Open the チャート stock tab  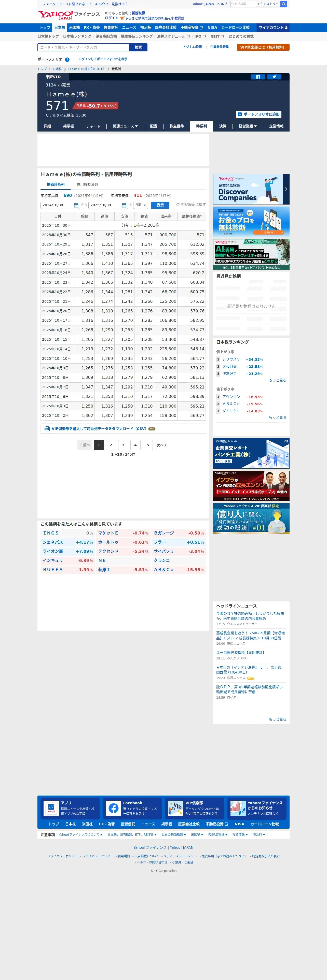click(x=93, y=126)
